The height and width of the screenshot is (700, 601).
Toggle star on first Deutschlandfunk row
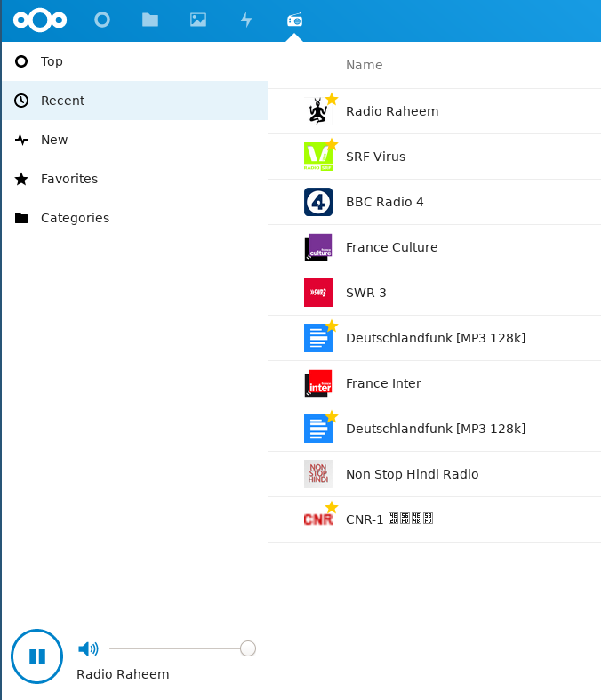332,326
